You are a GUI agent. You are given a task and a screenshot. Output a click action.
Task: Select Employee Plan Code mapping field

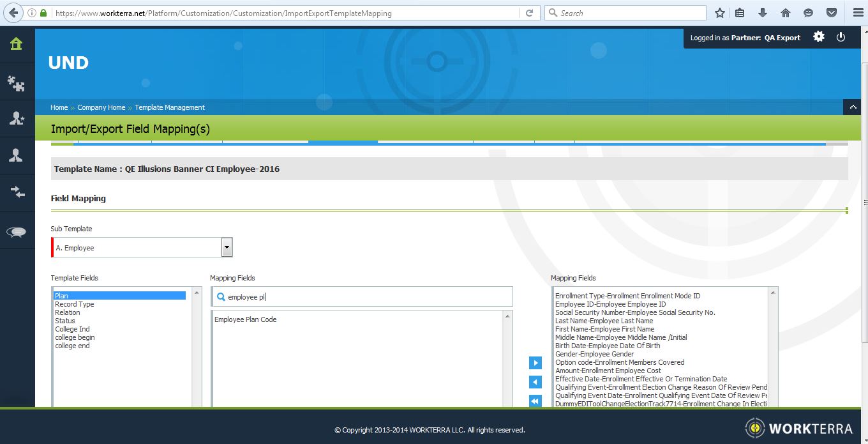point(246,319)
